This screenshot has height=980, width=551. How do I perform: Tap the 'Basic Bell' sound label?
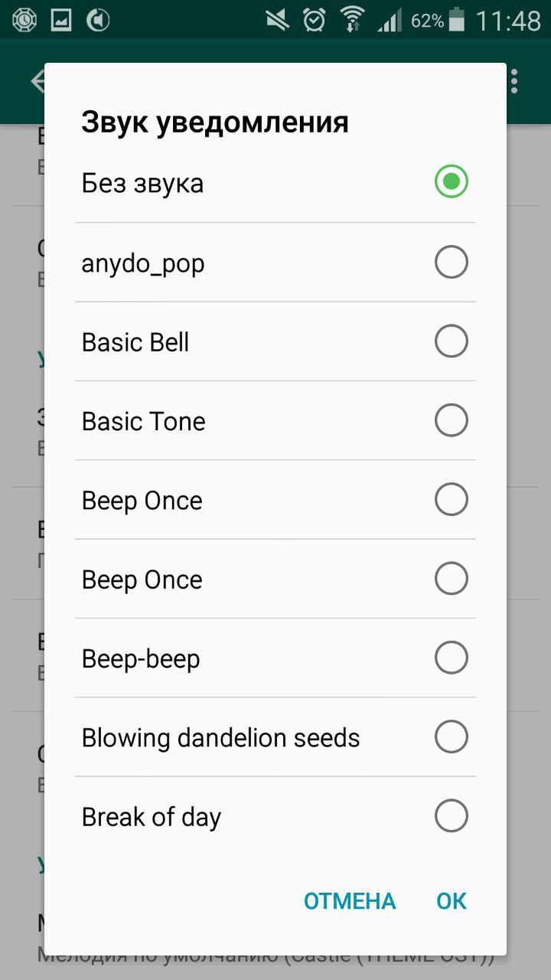pos(135,342)
